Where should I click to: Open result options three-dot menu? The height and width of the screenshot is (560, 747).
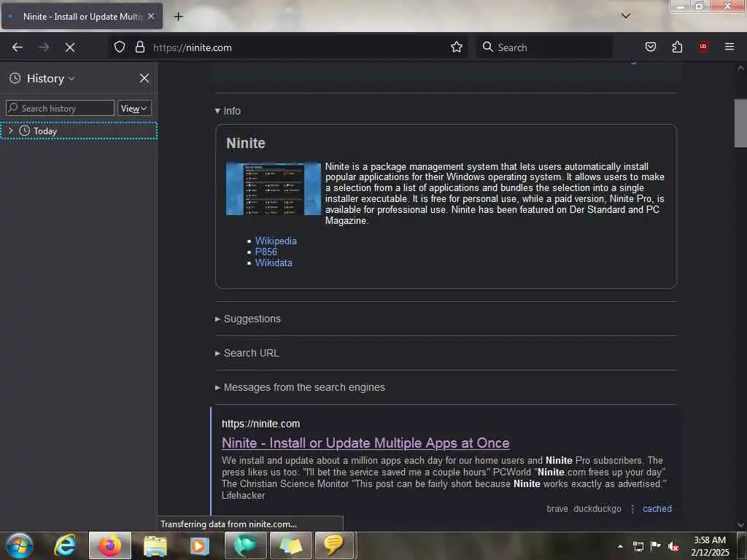click(632, 508)
